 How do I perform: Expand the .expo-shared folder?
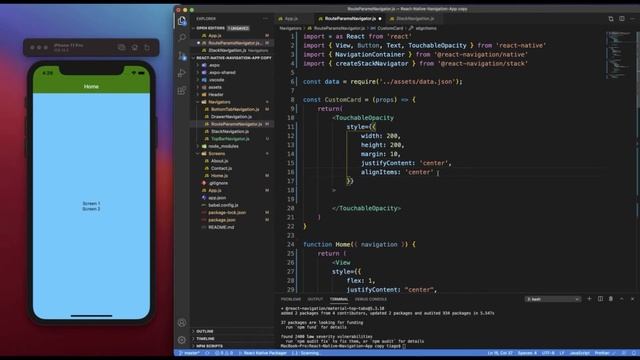(222, 73)
